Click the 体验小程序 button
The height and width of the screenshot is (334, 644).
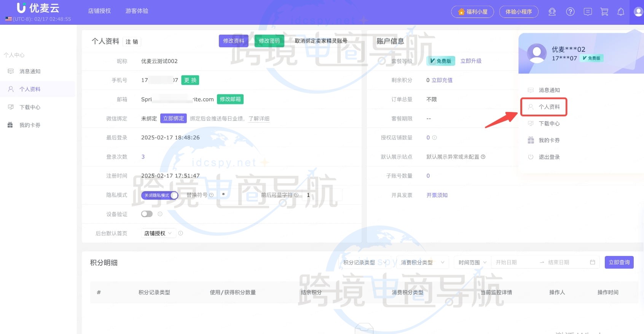tap(519, 12)
